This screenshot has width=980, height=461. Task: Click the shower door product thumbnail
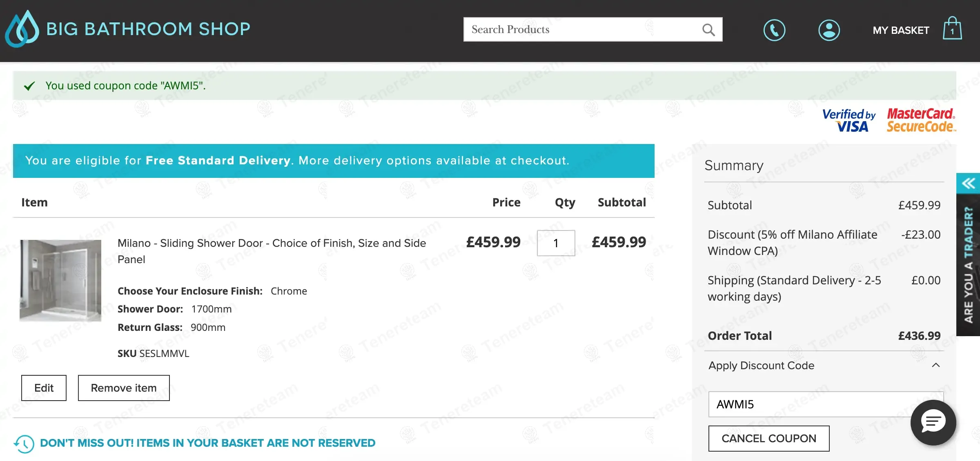pyautogui.click(x=60, y=281)
